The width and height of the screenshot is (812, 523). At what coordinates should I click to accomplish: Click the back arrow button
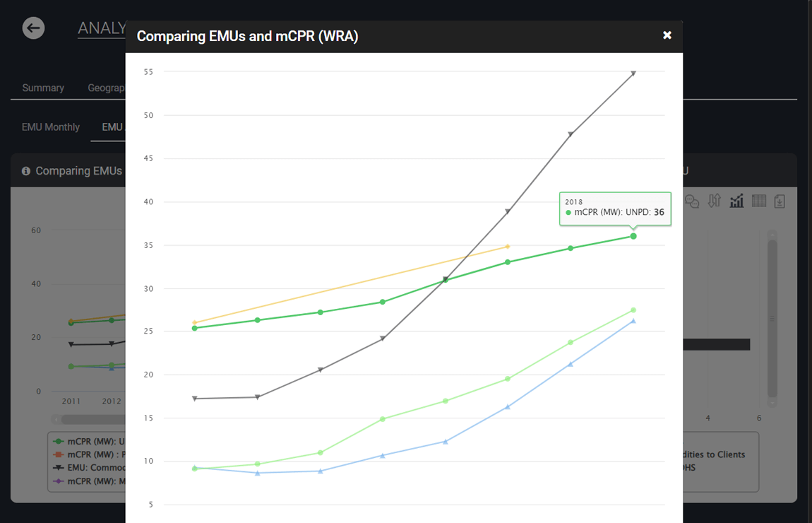click(x=34, y=28)
